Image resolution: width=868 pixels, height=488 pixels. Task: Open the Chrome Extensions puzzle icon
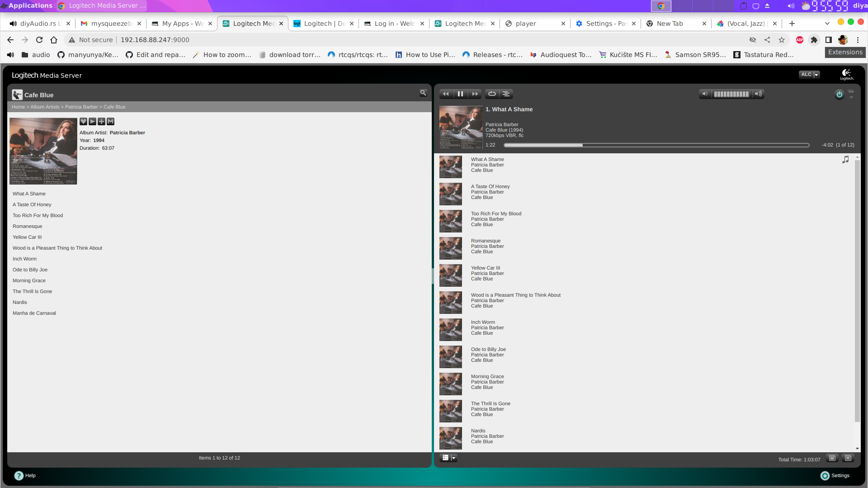coord(814,40)
